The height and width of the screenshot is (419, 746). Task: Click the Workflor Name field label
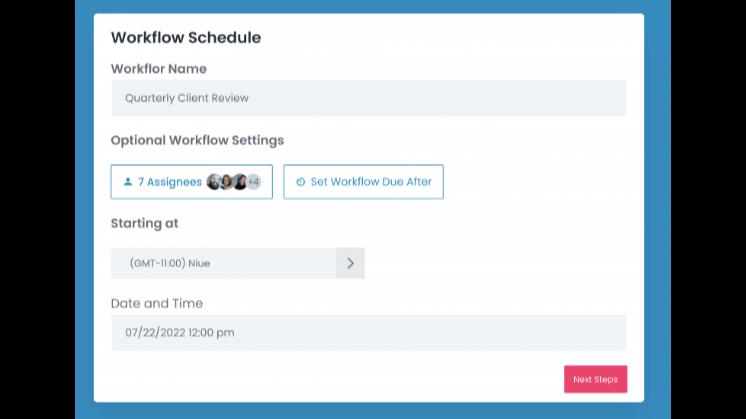(x=159, y=69)
